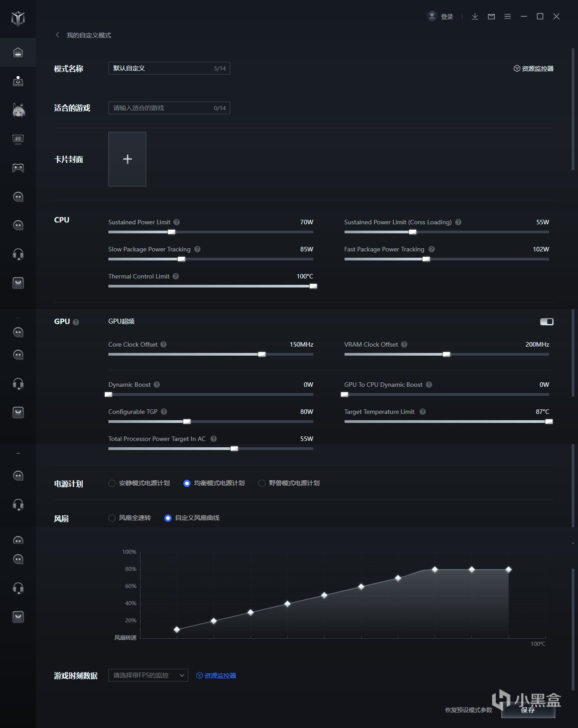Select the fan curve point at 70%
Screen dimensions: 578x728
tap(398, 578)
